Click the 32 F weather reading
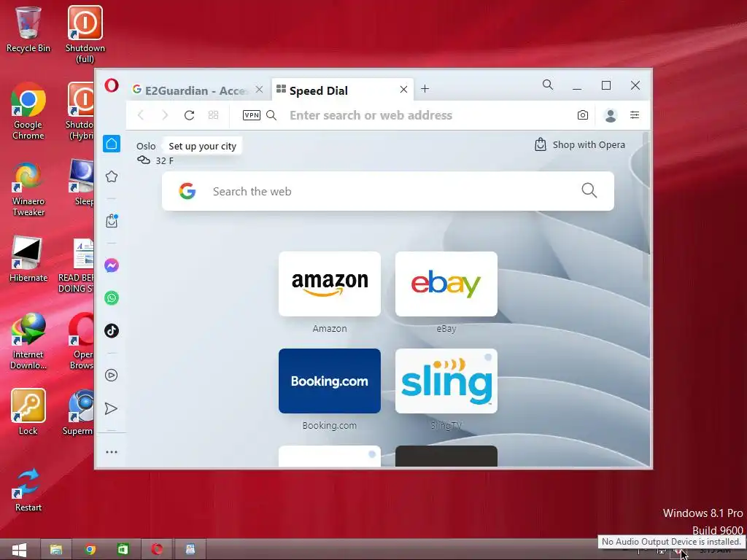 pyautogui.click(x=164, y=161)
